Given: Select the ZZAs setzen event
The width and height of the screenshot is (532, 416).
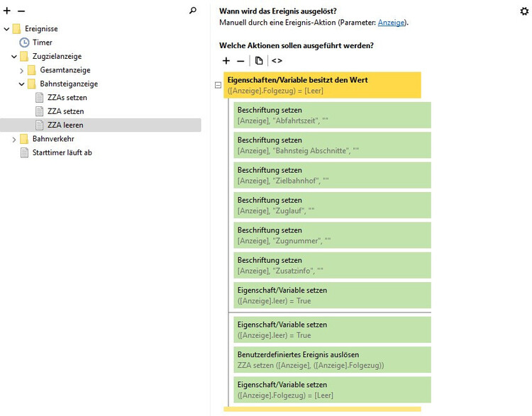Looking at the screenshot, I should [x=67, y=98].
